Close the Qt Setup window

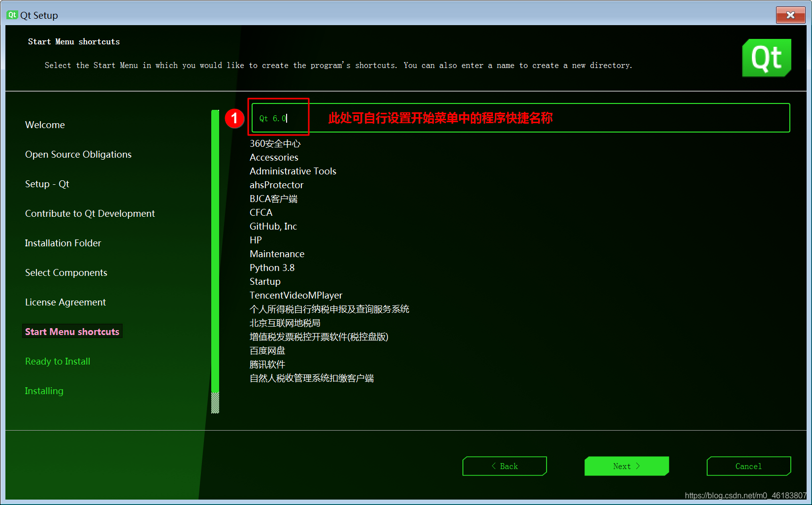[x=790, y=15]
